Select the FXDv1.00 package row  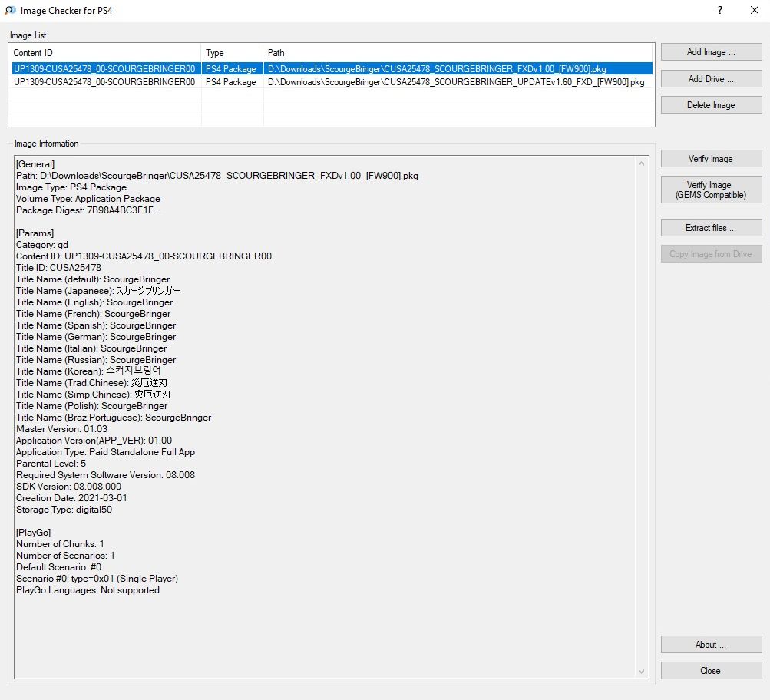330,69
